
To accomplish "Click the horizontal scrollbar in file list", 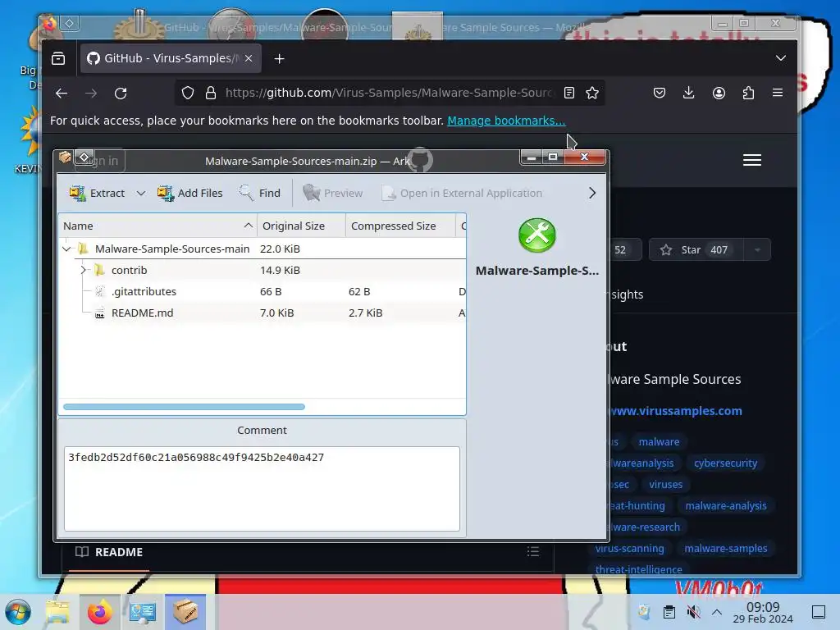I will tap(184, 407).
